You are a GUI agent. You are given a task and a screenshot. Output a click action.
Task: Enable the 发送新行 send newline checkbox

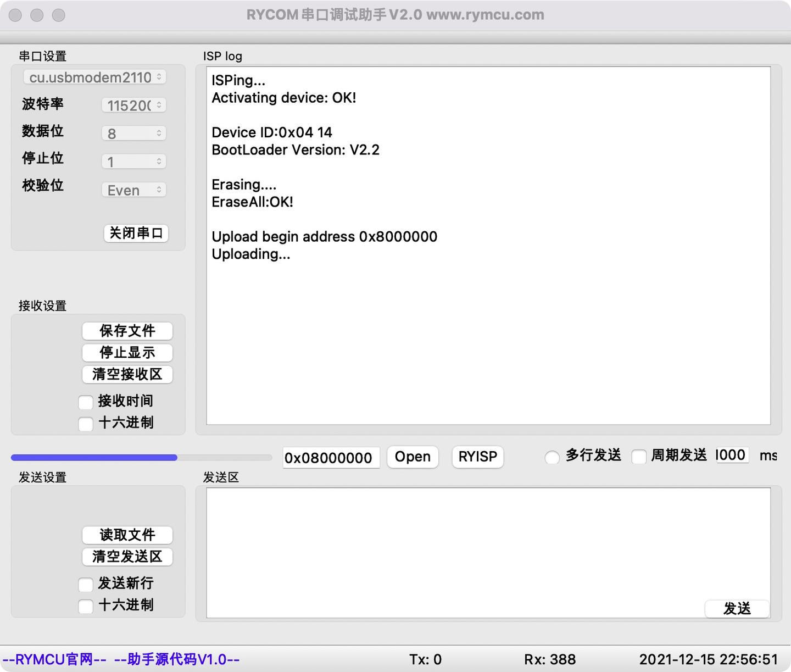86,585
